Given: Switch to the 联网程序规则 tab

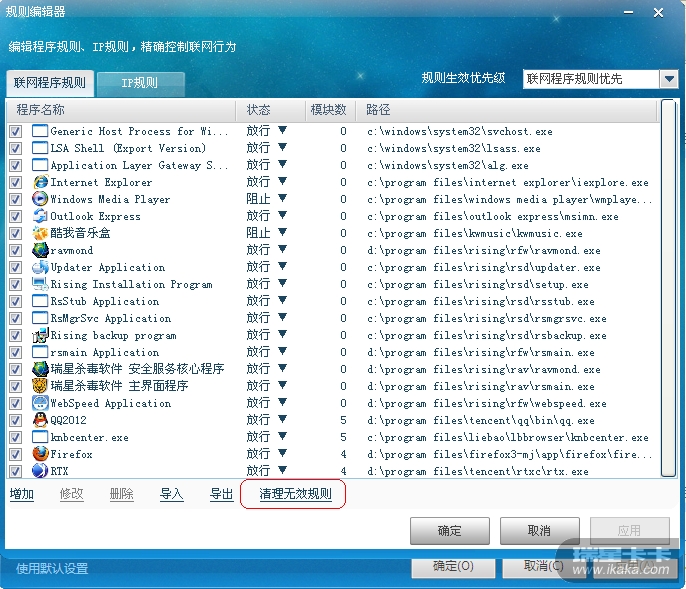Looking at the screenshot, I should coord(50,83).
